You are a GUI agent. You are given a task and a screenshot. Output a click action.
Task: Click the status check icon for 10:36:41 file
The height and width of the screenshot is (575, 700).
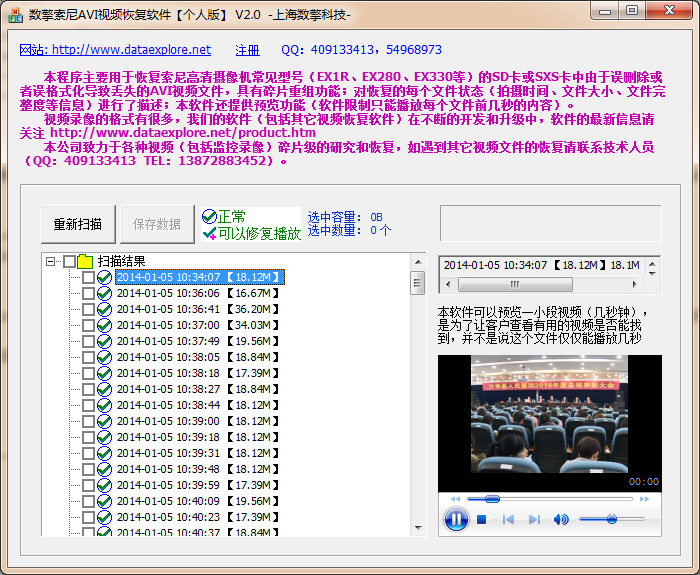[104, 309]
